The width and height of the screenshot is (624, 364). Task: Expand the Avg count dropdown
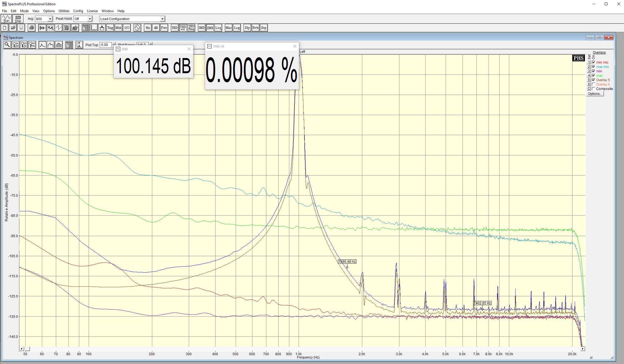(x=50, y=19)
